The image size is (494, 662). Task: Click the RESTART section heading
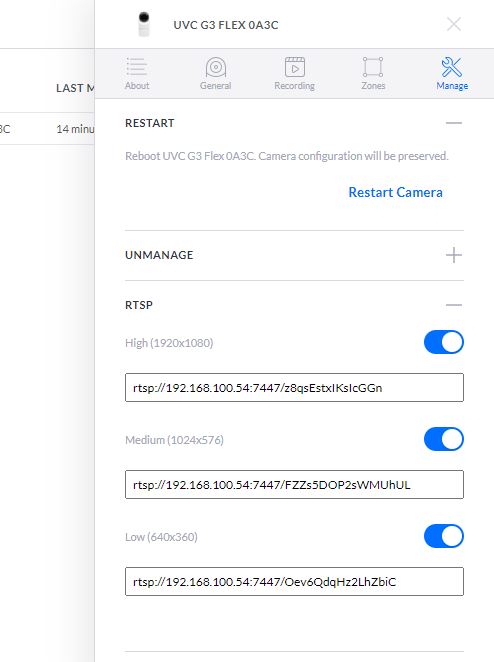pyautogui.click(x=149, y=123)
